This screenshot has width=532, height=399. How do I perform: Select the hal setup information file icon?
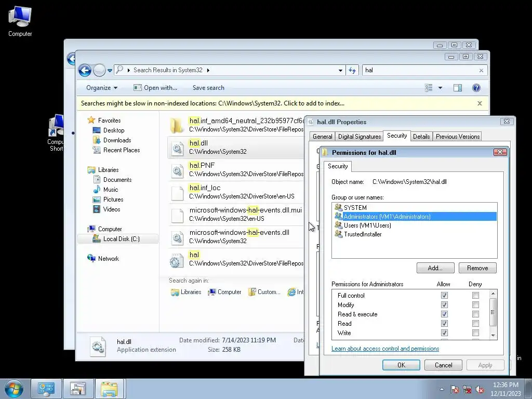[x=177, y=260]
